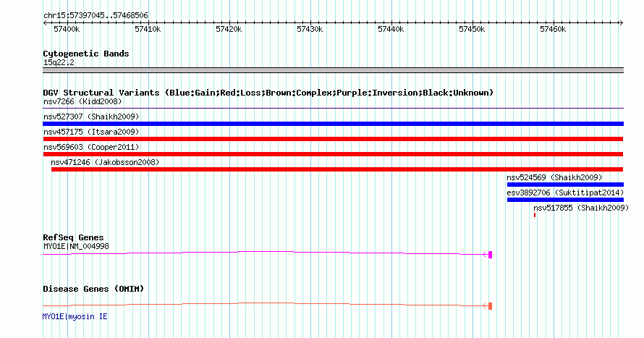The width and height of the screenshot is (644, 338).
Task: Select the blue nsv524569 gain bar
Action: [566, 185]
